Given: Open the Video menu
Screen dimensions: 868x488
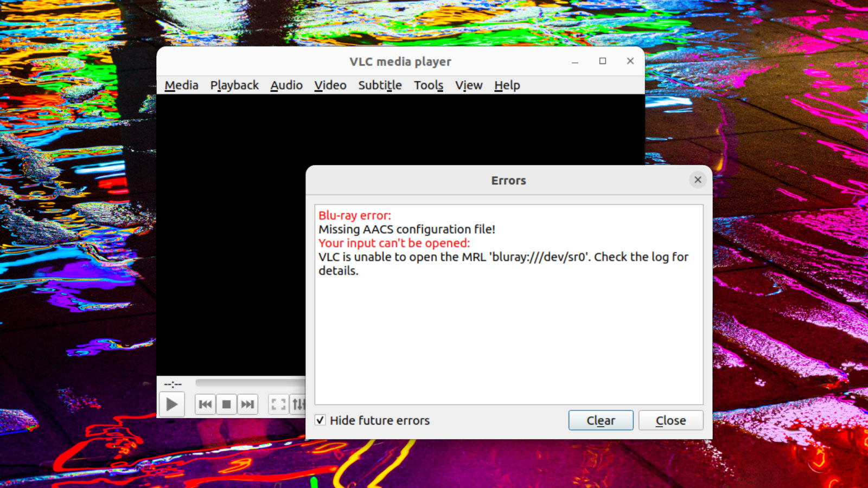Looking at the screenshot, I should [x=330, y=85].
